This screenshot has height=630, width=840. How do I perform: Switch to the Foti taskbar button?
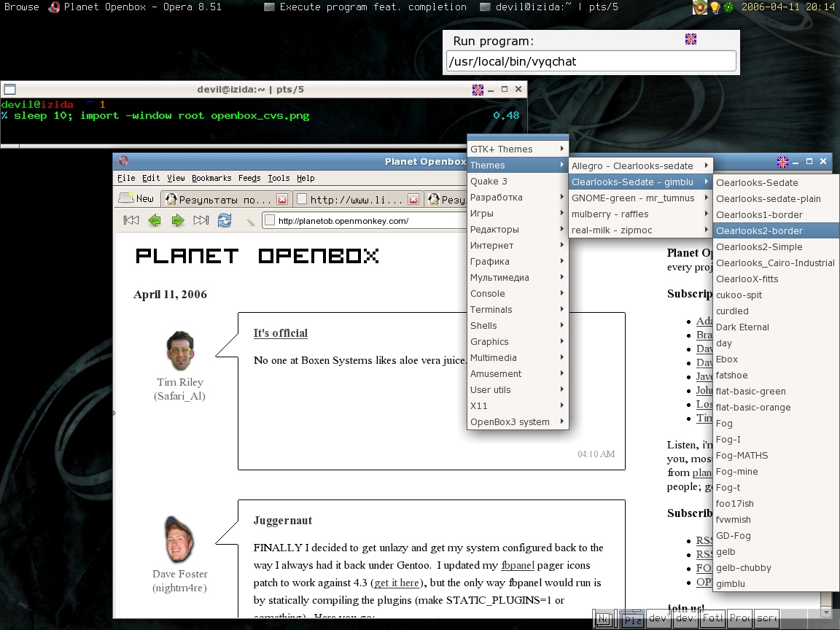(712, 619)
